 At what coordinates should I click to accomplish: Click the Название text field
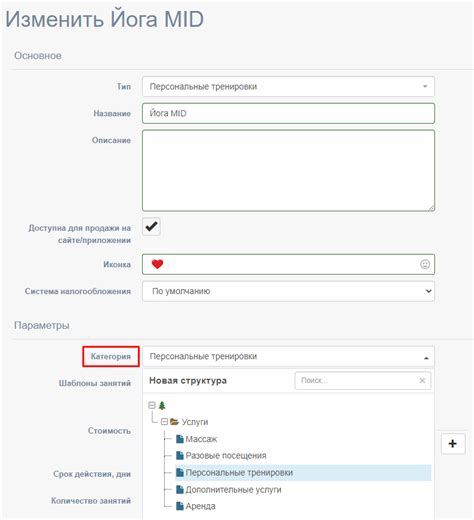tap(288, 113)
